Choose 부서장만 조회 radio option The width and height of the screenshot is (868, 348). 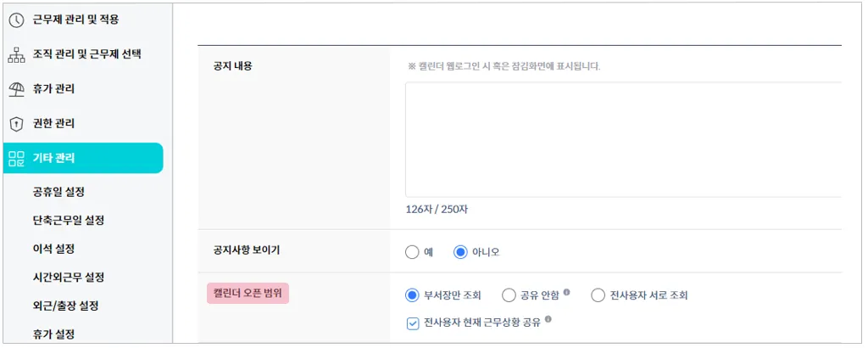click(413, 295)
